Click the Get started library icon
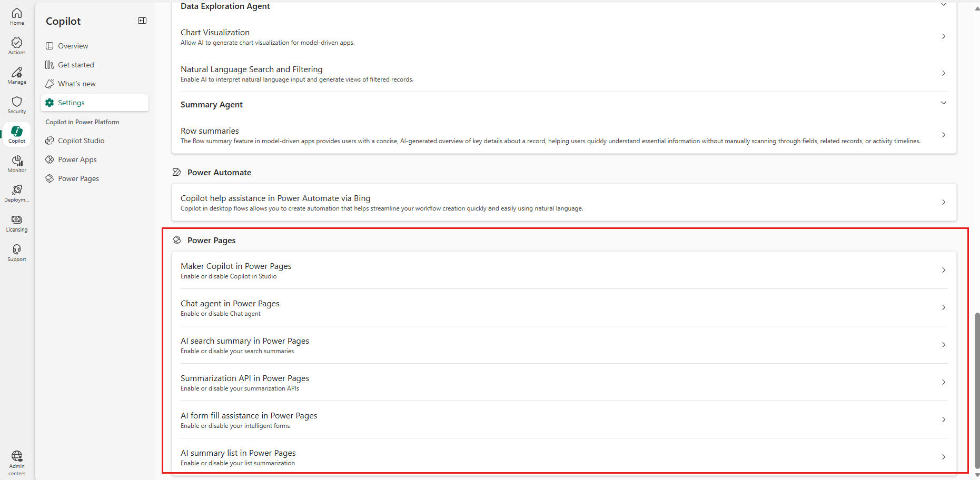This screenshot has height=480, width=980. [50, 65]
